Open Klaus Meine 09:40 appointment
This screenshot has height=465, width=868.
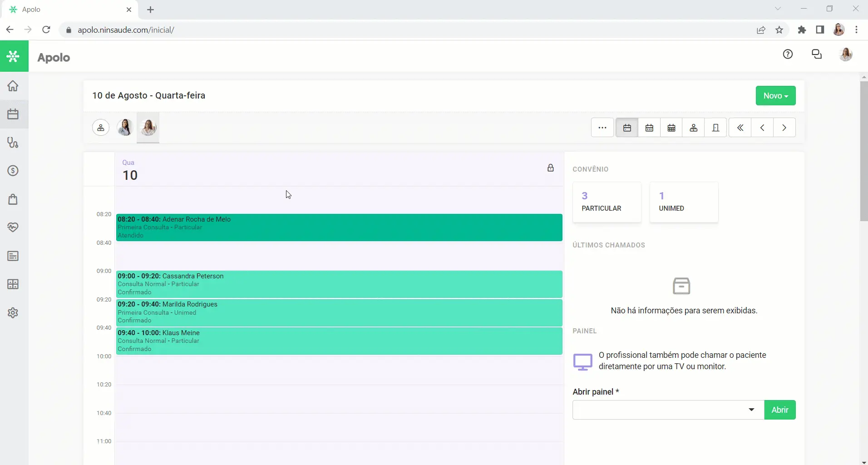[339, 341]
